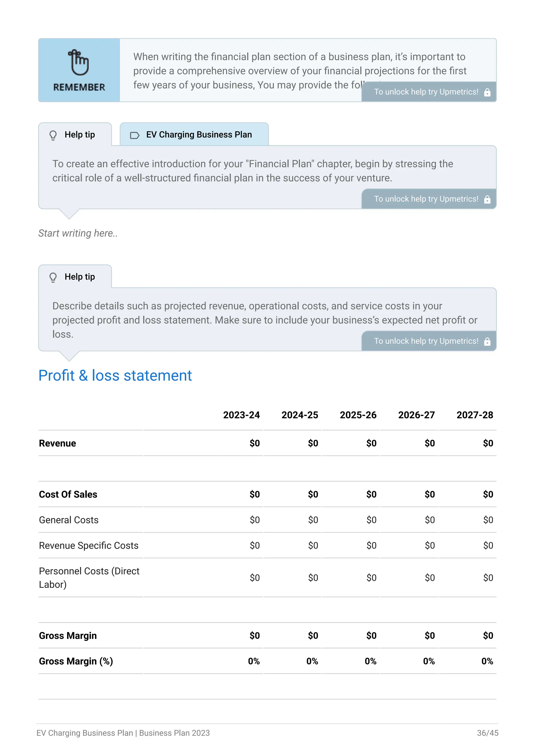Click the Profit & loss statement heading
The image size is (535, 756).
pyautogui.click(x=115, y=375)
